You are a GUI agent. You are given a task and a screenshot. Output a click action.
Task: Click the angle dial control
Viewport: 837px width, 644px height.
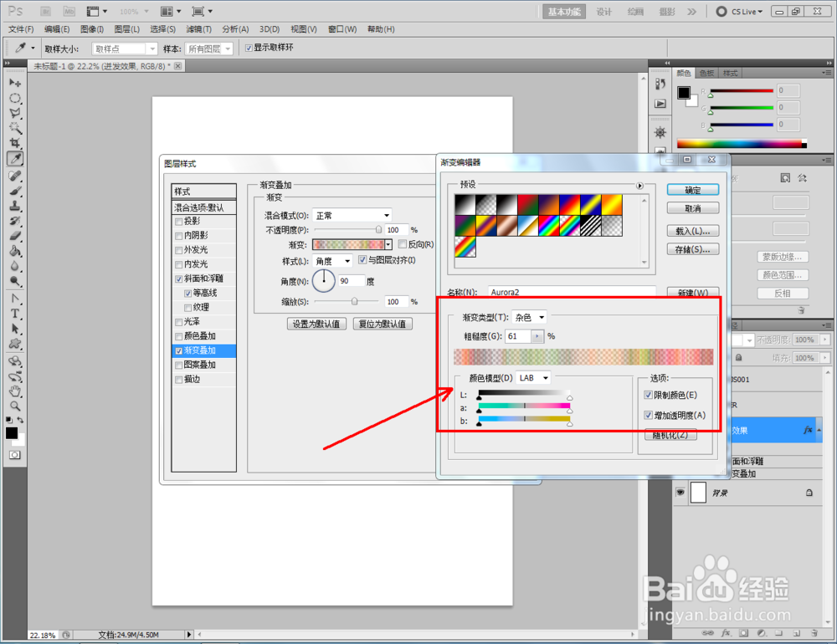point(323,281)
